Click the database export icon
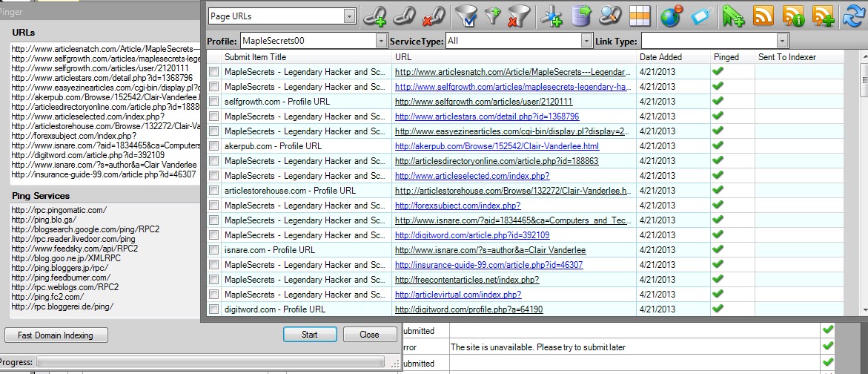The width and height of the screenshot is (868, 374). tap(581, 16)
